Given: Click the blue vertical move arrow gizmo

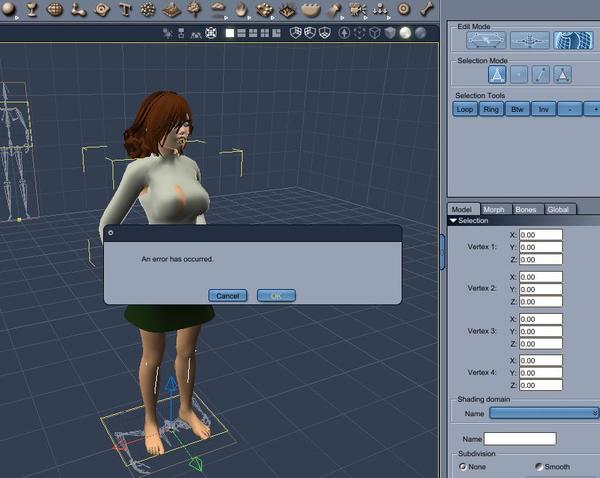Looking at the screenshot, I should (171, 384).
